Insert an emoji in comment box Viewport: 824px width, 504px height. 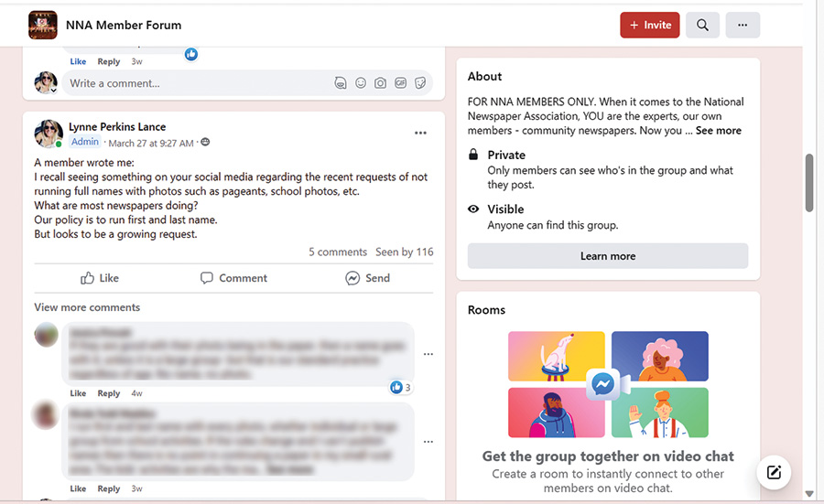361,83
